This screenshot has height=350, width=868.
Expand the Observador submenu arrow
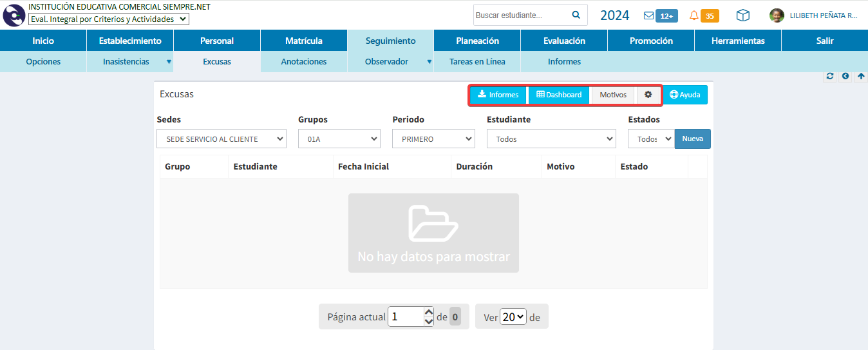pos(429,62)
